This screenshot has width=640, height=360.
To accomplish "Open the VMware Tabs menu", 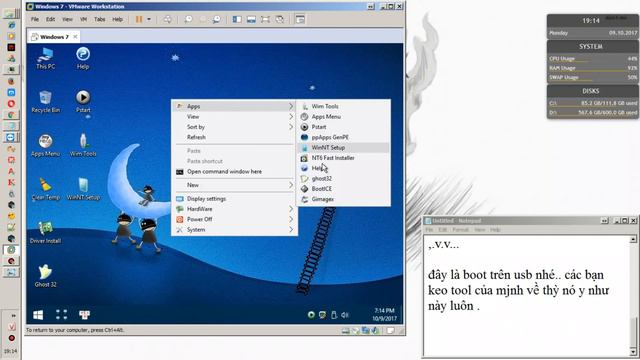I will pos(100,19).
